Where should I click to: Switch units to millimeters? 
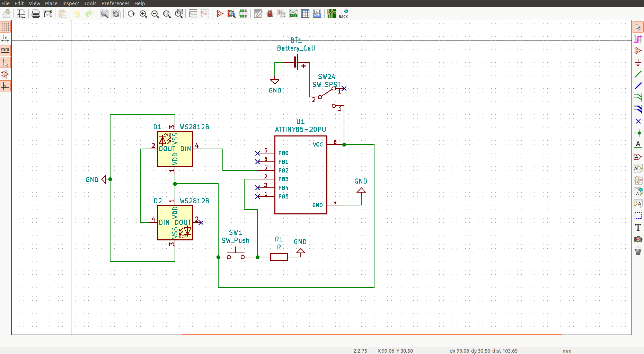(5, 50)
